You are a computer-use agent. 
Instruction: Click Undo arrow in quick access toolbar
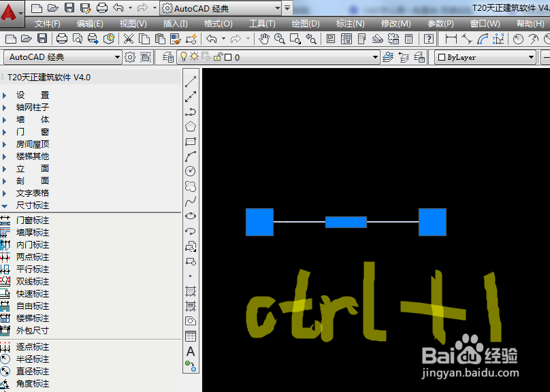(x=118, y=7)
